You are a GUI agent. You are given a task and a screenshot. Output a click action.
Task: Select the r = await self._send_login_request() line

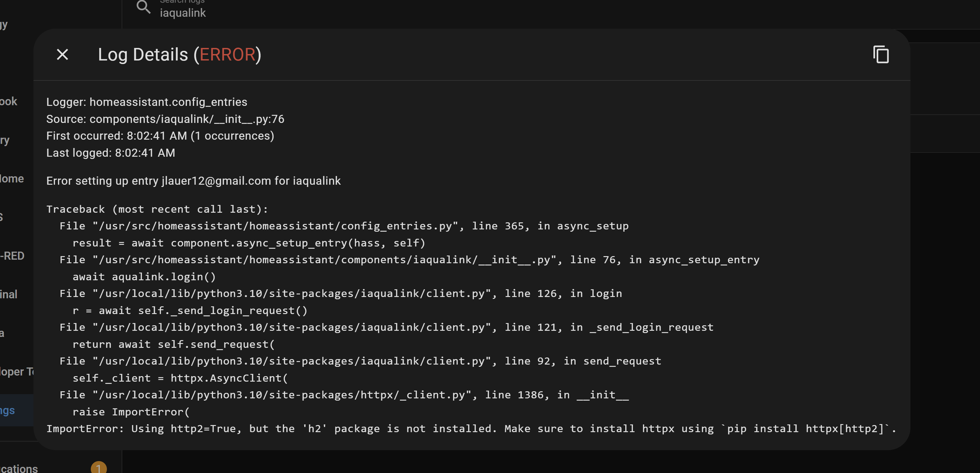[x=190, y=311]
